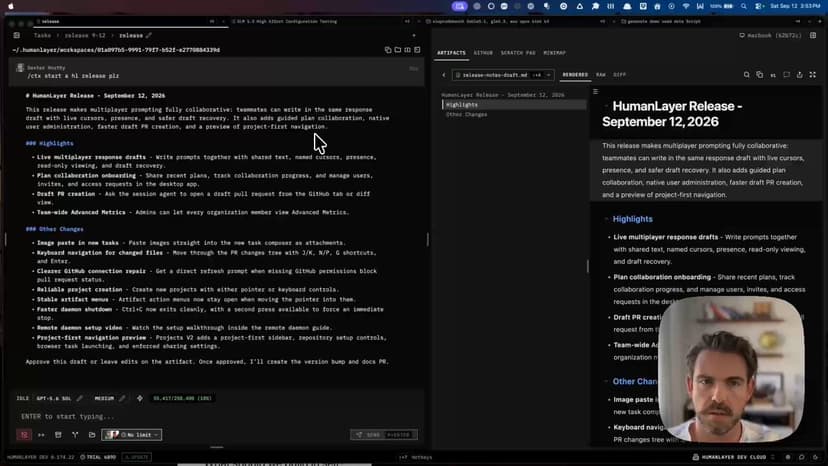This screenshot has width=828, height=466.
Task: Click the Macbook device label
Action: (x=770, y=35)
